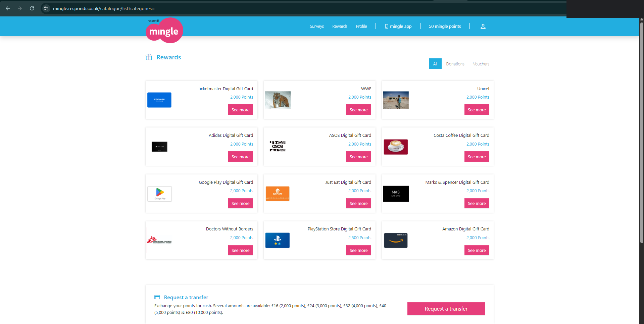Click the Request a transfer card icon
Screen dimensions: 644x324
coord(157,297)
